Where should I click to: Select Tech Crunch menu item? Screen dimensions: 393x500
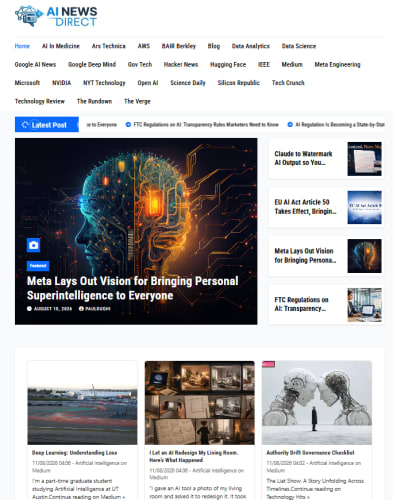click(x=288, y=83)
